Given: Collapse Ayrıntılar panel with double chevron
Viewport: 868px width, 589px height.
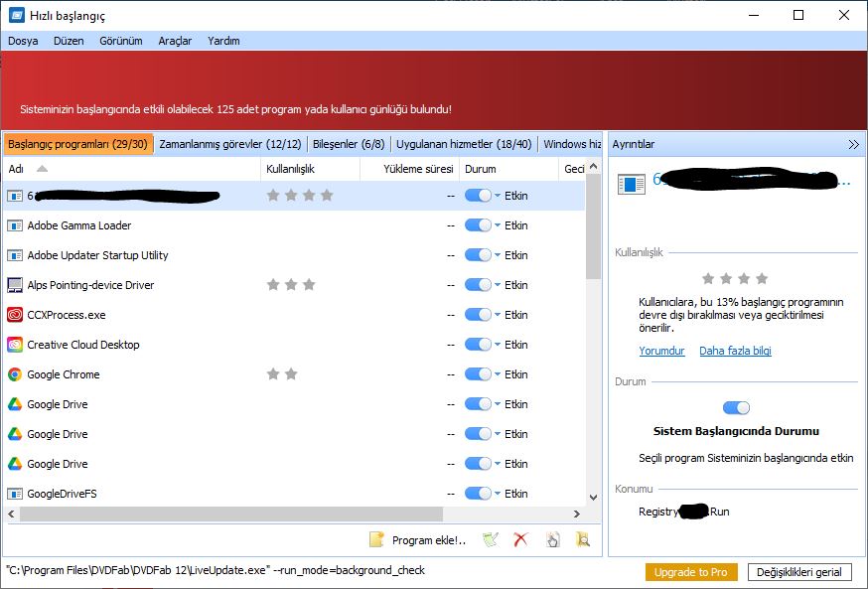Looking at the screenshot, I should (x=853, y=145).
